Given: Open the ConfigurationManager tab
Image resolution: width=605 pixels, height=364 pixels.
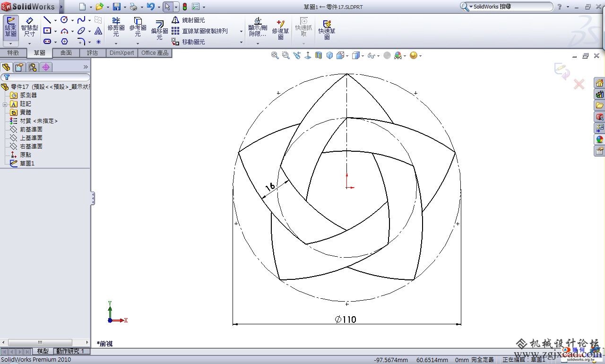Looking at the screenshot, I should [x=32, y=67].
